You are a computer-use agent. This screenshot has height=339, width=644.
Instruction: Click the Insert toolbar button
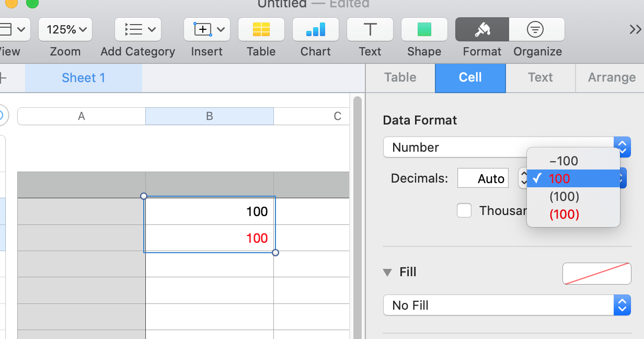pos(207,29)
